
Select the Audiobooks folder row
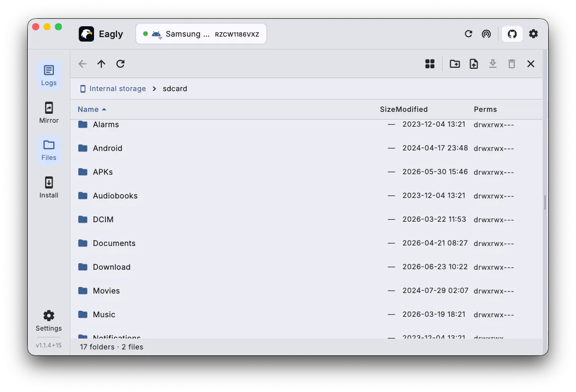coord(306,196)
